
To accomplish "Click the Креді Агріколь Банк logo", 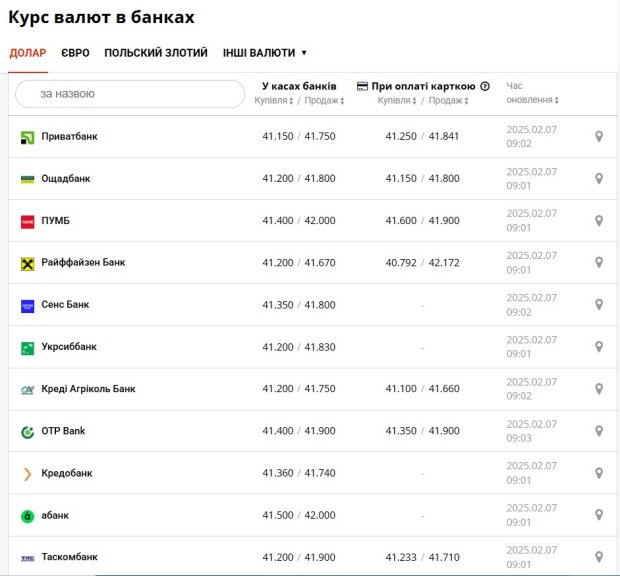I will point(27,390).
